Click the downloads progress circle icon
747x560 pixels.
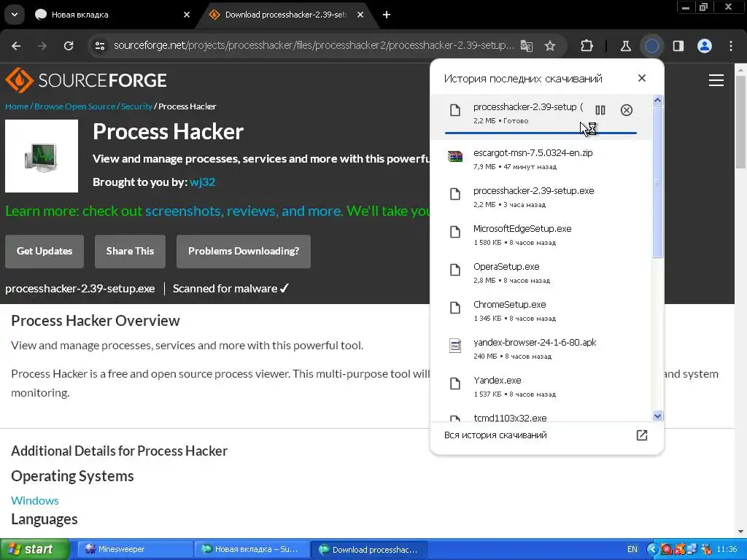tap(652, 46)
